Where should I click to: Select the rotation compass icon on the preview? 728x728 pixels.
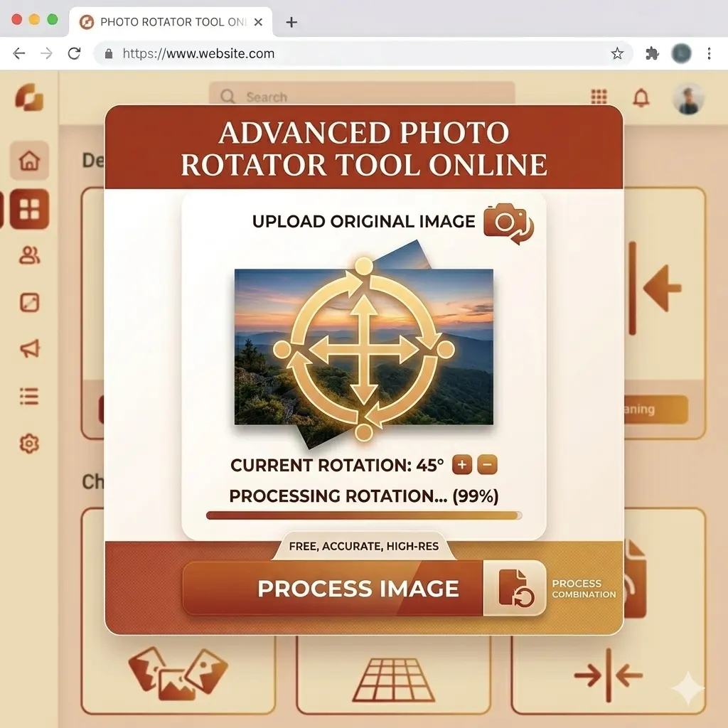pos(364,348)
